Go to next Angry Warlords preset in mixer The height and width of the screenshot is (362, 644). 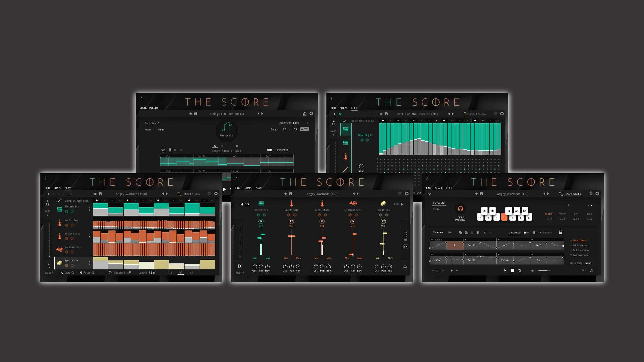[358, 194]
